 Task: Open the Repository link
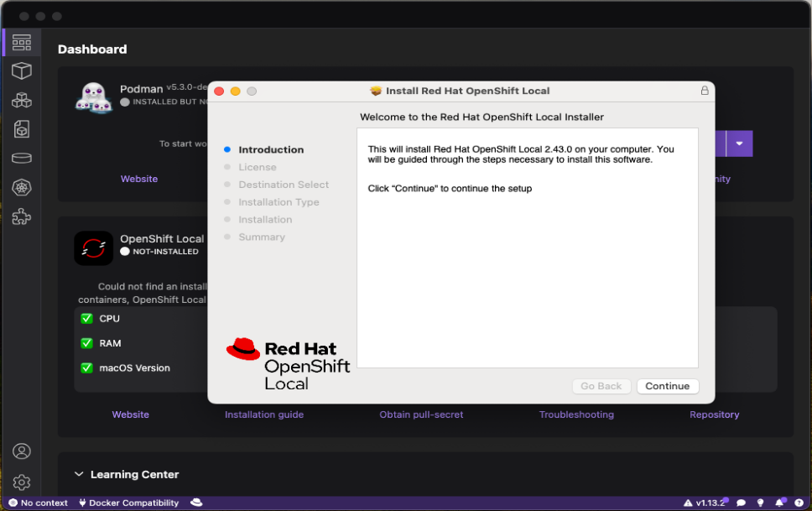click(x=714, y=415)
